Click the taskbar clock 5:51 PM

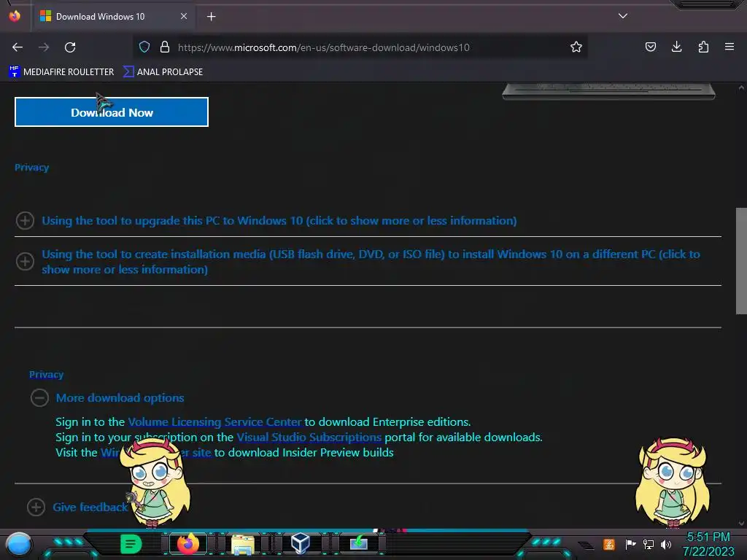[708, 537]
